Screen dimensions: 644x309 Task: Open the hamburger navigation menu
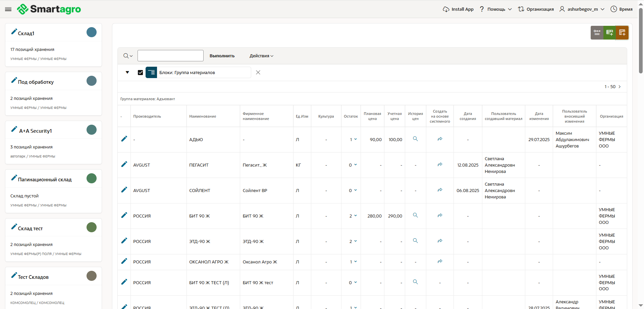[8, 9]
